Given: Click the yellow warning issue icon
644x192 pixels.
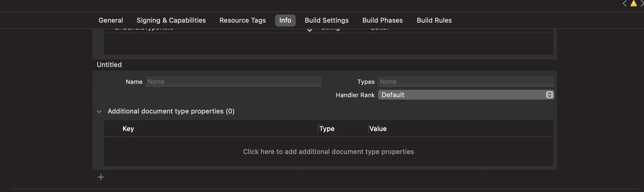Looking at the screenshot, I should pos(633,4).
